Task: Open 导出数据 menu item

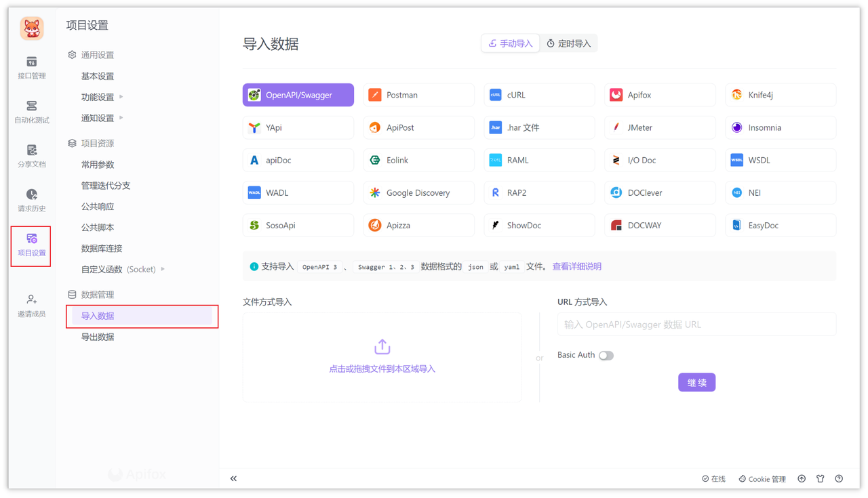Action: click(98, 337)
